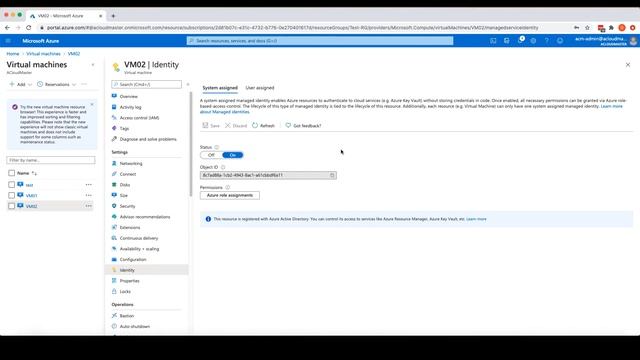Open the browser extensions puzzle icon
The image size is (640, 360).
point(611,28)
